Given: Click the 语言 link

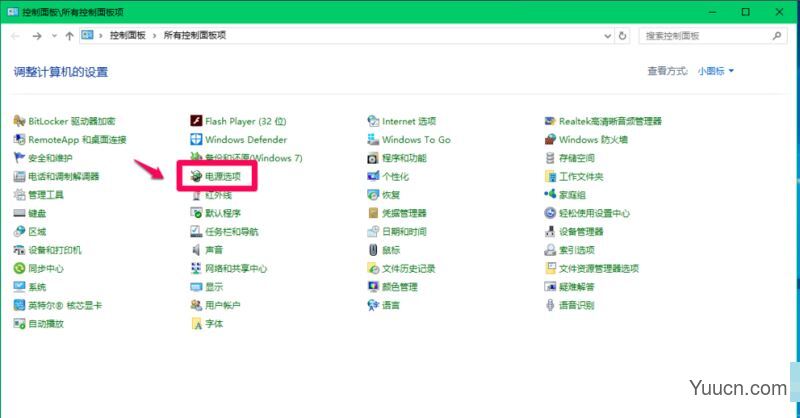Looking at the screenshot, I should (391, 305).
